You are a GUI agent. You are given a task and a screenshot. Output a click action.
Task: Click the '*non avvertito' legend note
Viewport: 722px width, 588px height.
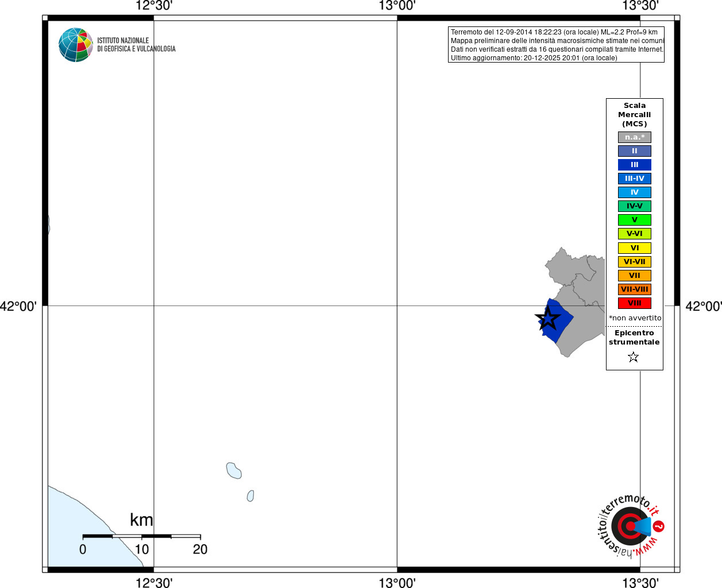coord(635,318)
